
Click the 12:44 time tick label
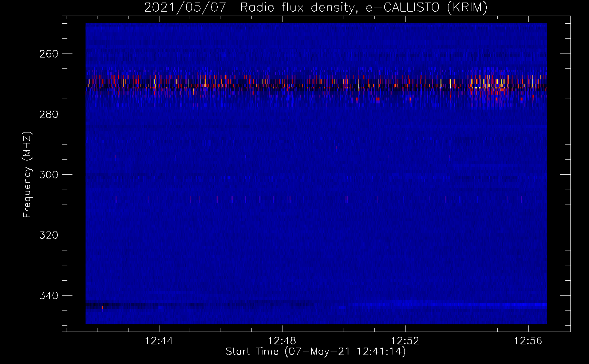click(159, 341)
